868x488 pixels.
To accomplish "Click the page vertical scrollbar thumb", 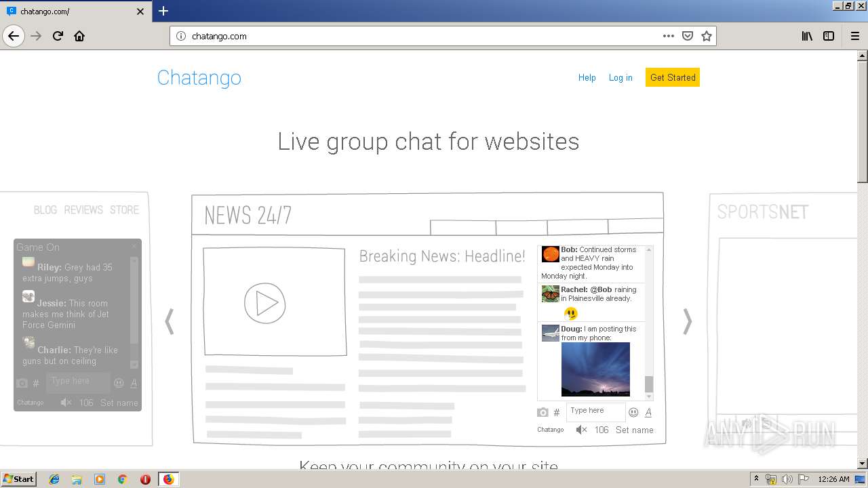I will (863, 122).
